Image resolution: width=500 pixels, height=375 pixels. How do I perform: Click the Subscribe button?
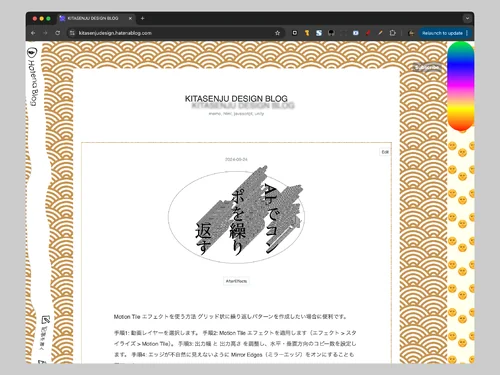coord(427,67)
